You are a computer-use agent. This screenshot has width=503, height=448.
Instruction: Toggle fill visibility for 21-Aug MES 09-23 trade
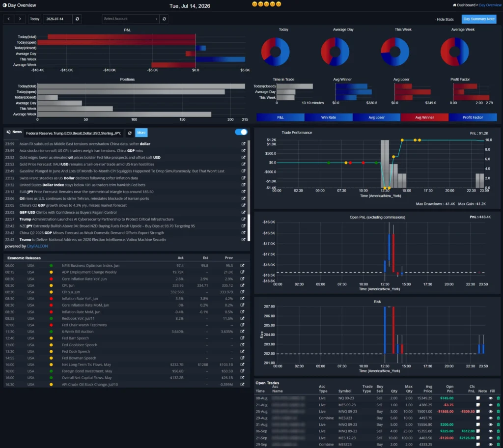(491, 405)
